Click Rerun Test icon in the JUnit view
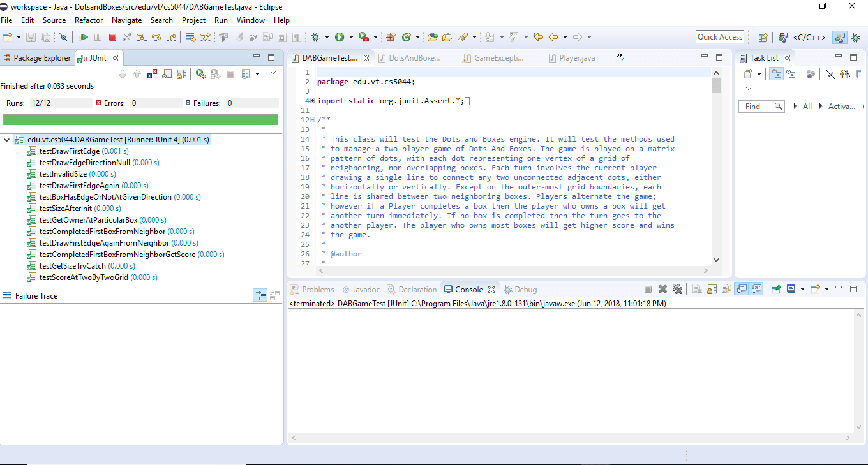868x465 pixels. pos(201,74)
